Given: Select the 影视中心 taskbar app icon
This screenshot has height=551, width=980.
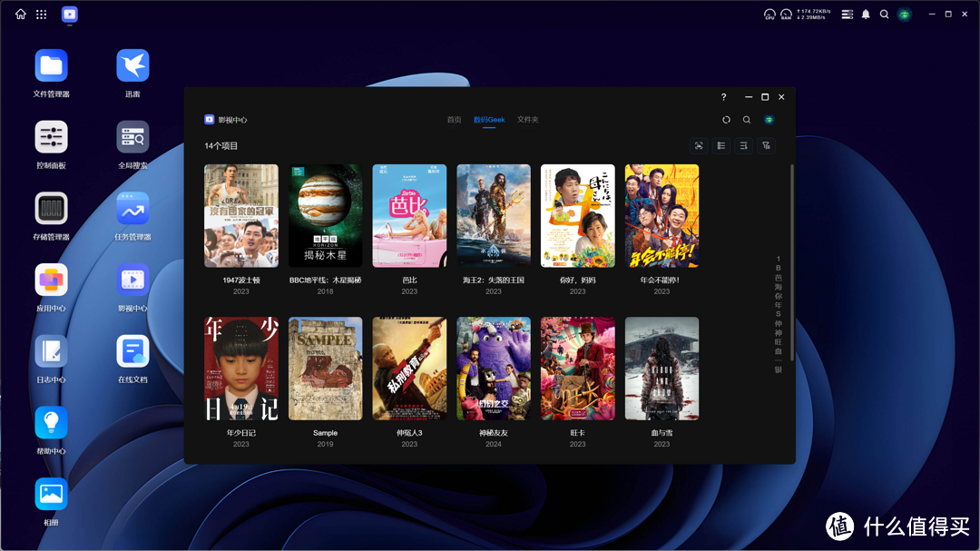Looking at the screenshot, I should 69,14.
